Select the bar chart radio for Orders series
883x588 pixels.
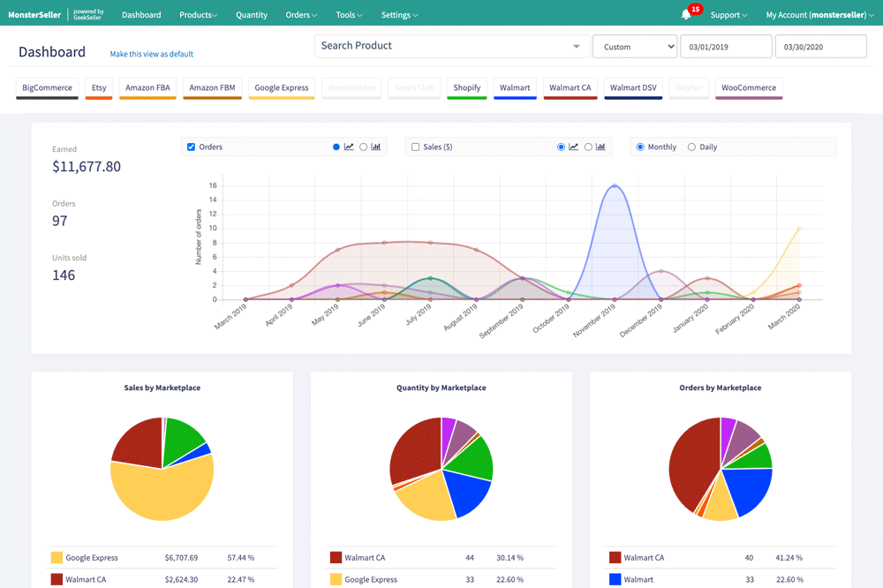[363, 147]
